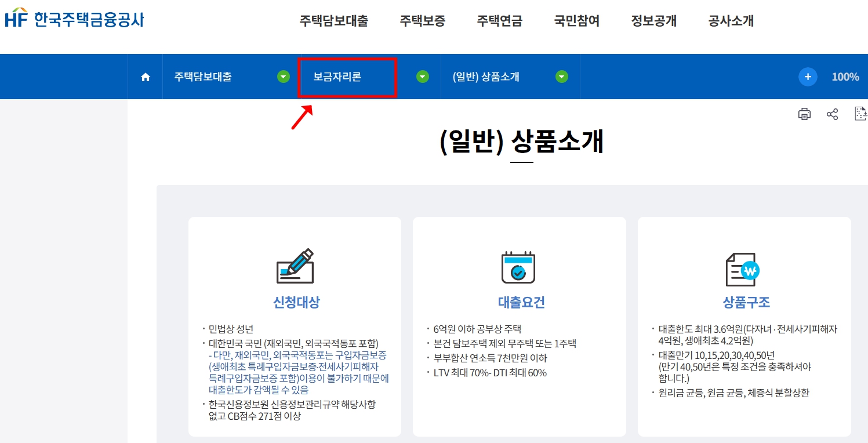The height and width of the screenshot is (443, 868).
Task: Click the 신청대상 pencil form icon
Action: pyautogui.click(x=295, y=266)
